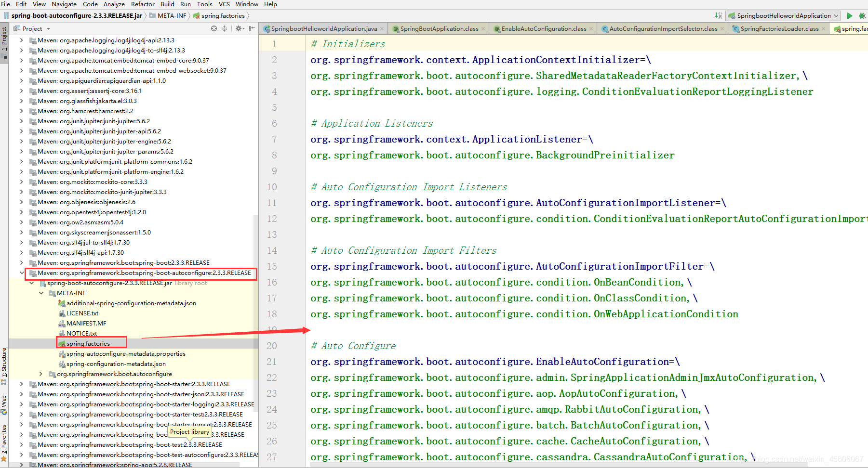Collapse spring-boot-autoconfigure-2.3.3.RELEASE.jar library root

tap(32, 283)
